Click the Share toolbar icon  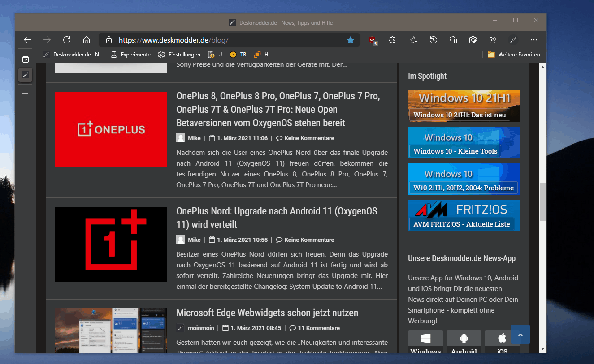(x=493, y=40)
